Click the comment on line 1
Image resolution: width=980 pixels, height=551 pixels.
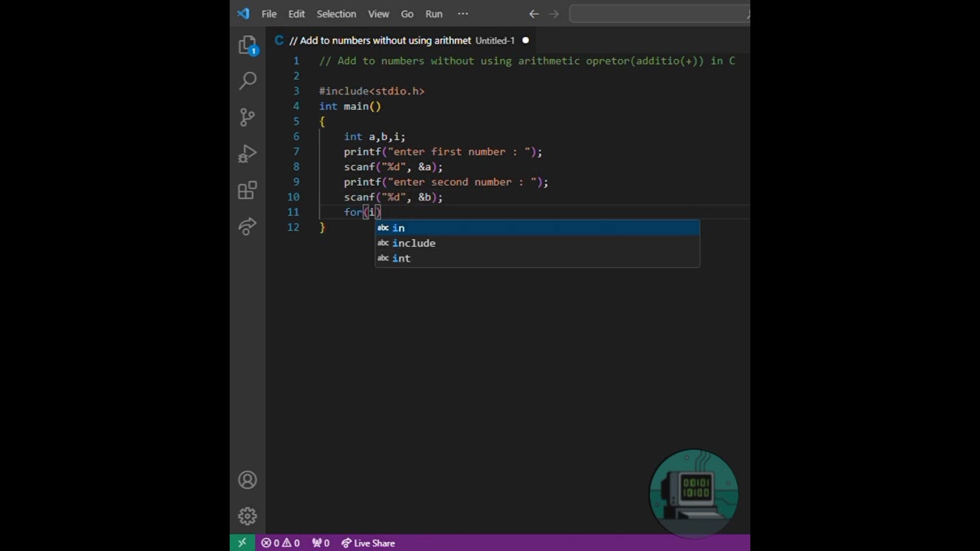(527, 60)
